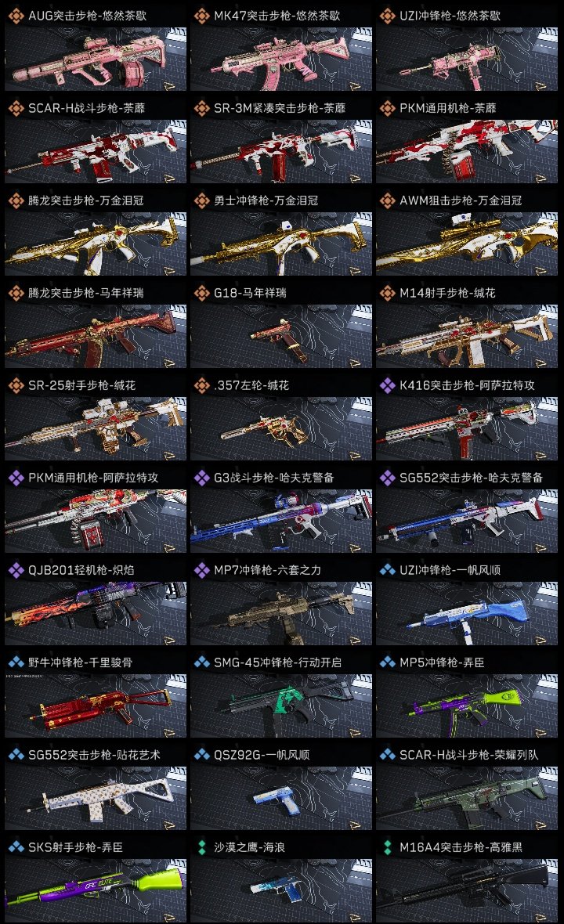The height and width of the screenshot is (924, 564).
Task: Click the MP5冲锋枪-弄臣 name label
Action: click(442, 662)
